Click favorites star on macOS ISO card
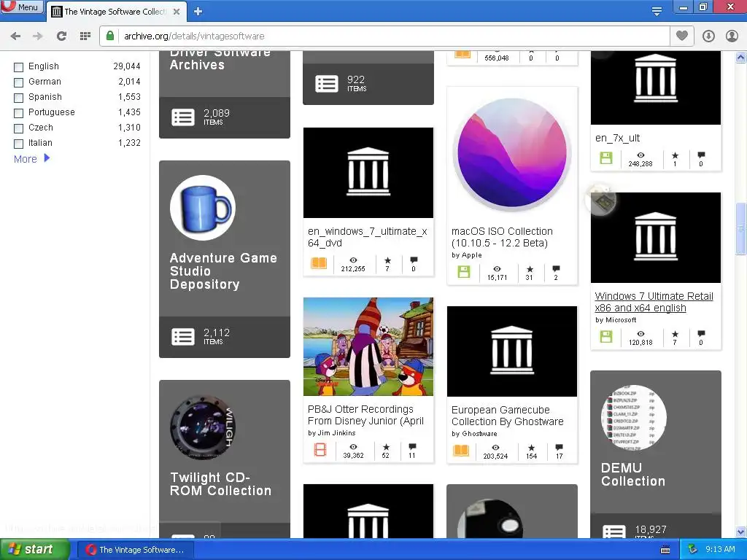The height and width of the screenshot is (560, 747). coord(530,269)
